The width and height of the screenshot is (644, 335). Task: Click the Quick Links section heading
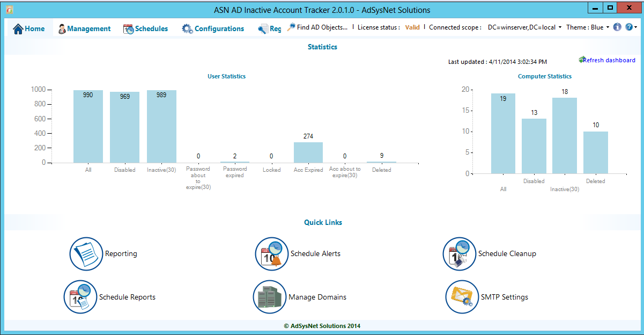point(323,222)
